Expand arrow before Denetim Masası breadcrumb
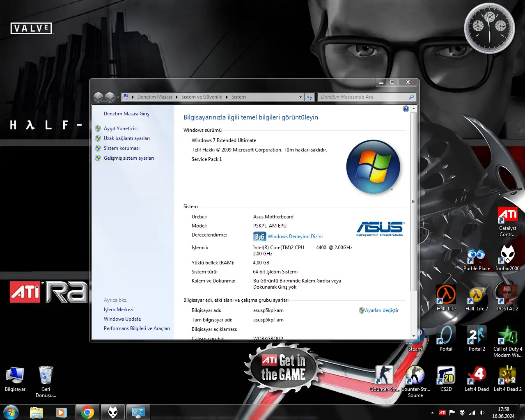The width and height of the screenshot is (525, 420). [x=133, y=97]
